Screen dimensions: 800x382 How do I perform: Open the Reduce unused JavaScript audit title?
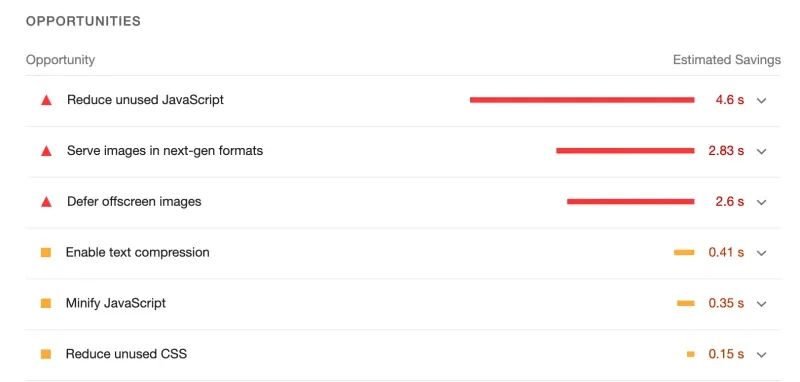point(145,99)
